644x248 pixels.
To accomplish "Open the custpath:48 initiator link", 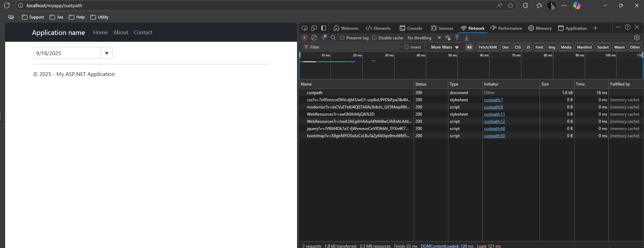I will (x=494, y=129).
